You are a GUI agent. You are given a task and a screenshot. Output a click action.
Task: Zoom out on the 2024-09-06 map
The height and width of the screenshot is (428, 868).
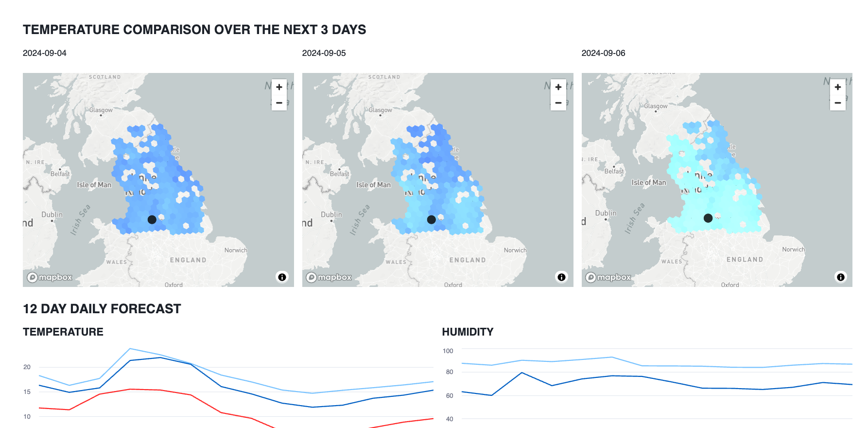(x=838, y=103)
